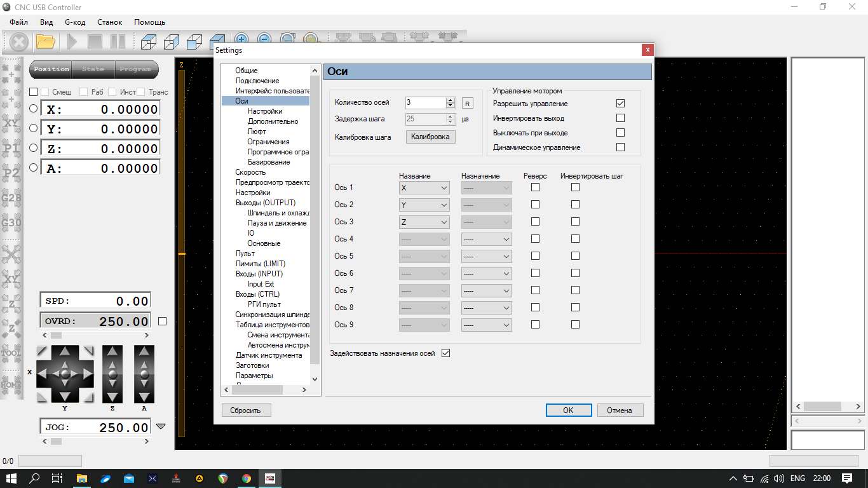Click the R button beside axis count

tap(468, 103)
